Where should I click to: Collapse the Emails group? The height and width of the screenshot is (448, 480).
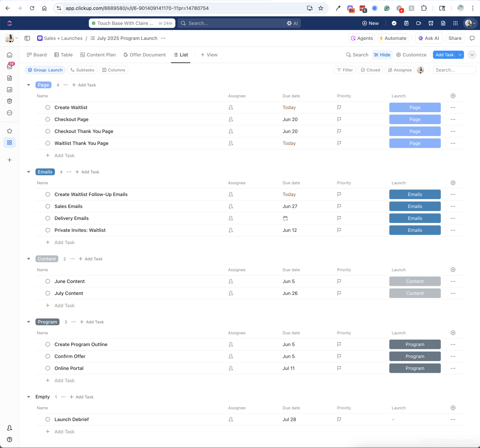coord(29,172)
